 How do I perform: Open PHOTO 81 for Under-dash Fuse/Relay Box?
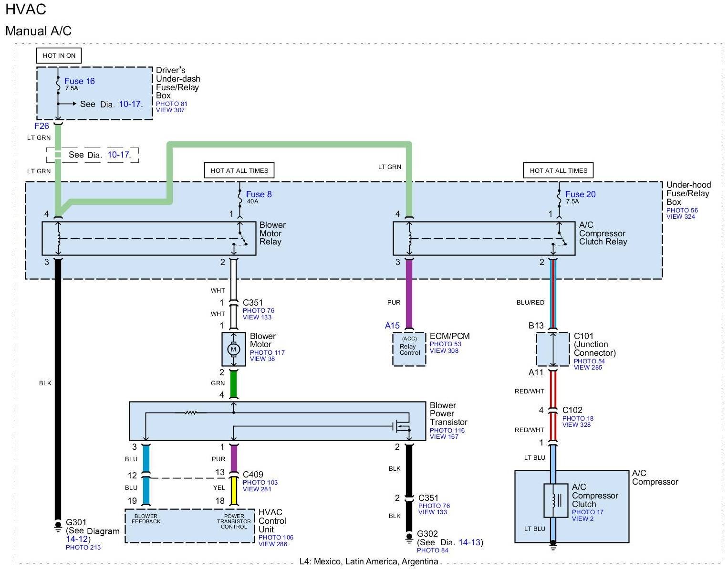[172, 104]
